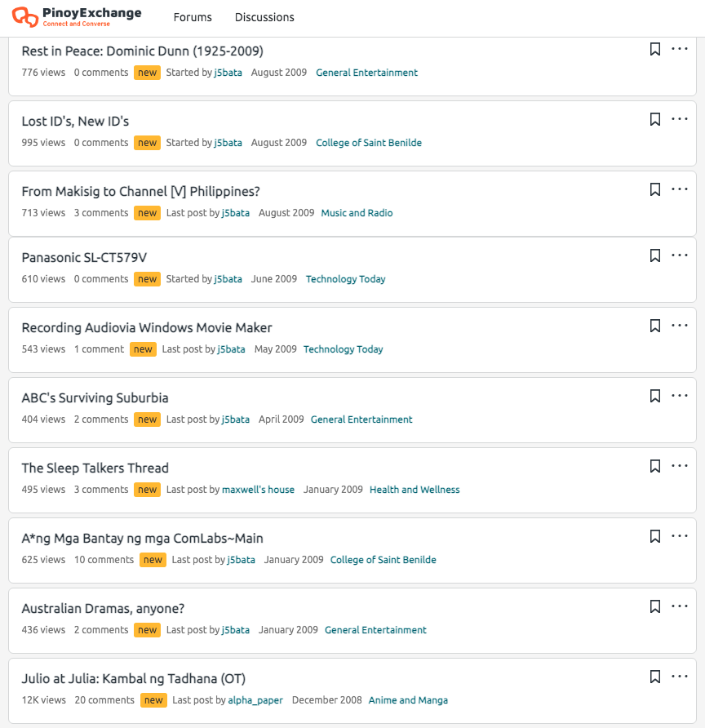Visit j5bata profile in Panasonic SL-CT579V row

coord(228,279)
